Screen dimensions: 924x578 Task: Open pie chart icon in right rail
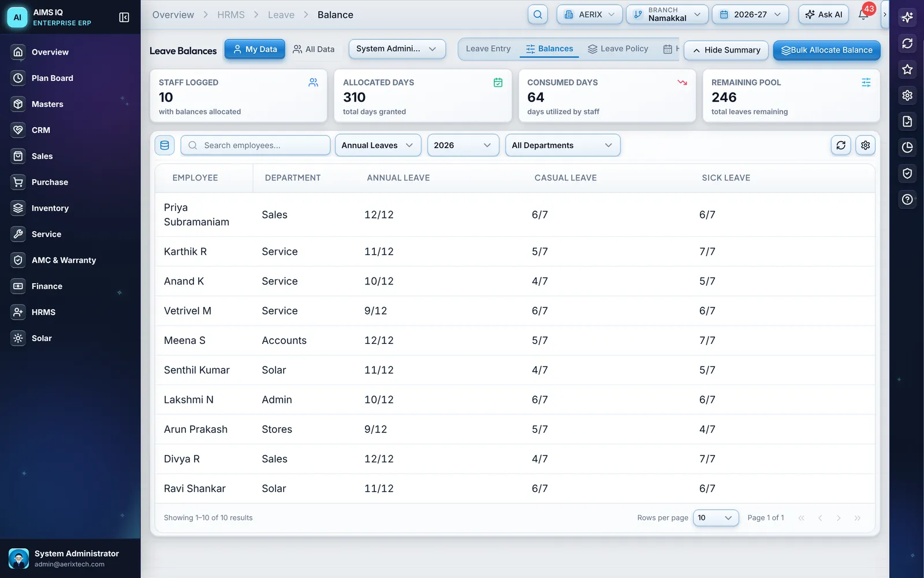coord(907,147)
